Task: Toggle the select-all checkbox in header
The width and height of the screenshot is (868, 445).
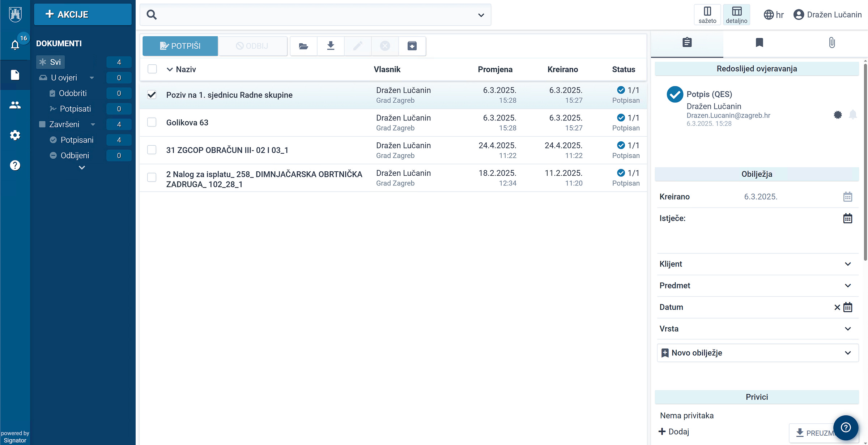Action: pyautogui.click(x=152, y=69)
